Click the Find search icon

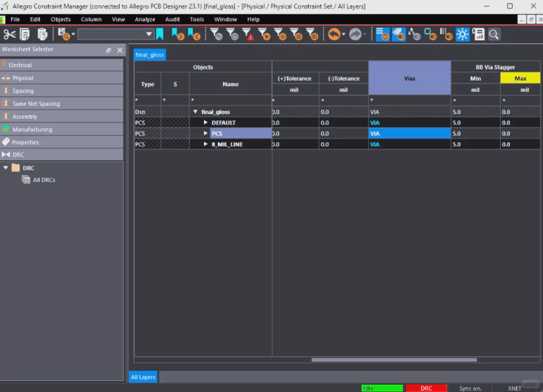(64, 34)
